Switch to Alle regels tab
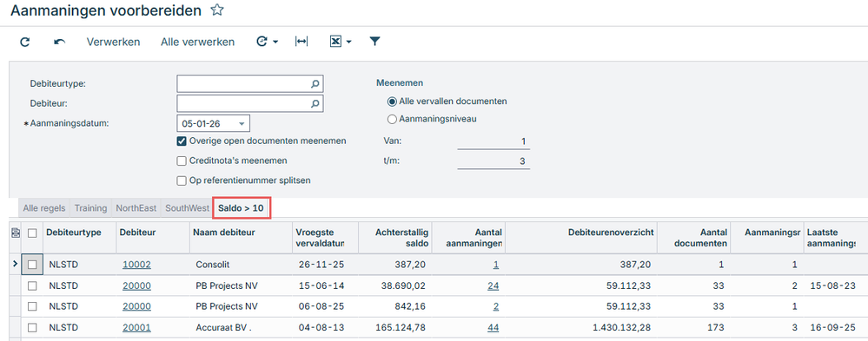Image resolution: width=868 pixels, height=341 pixels. tap(44, 208)
